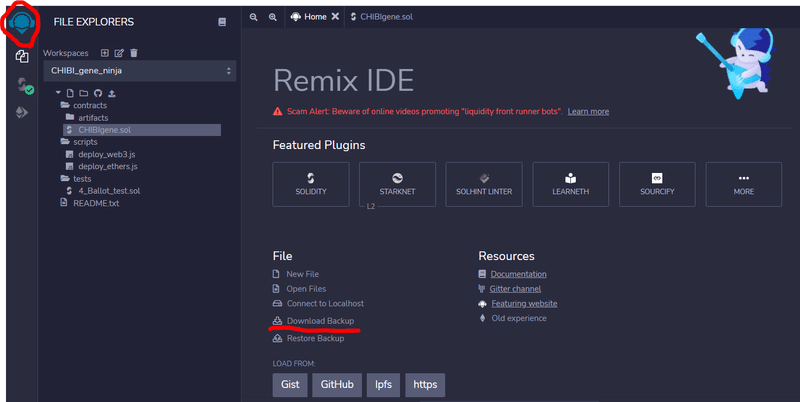This screenshot has width=800, height=402.
Task: Click Download Backup
Action: coord(313,321)
